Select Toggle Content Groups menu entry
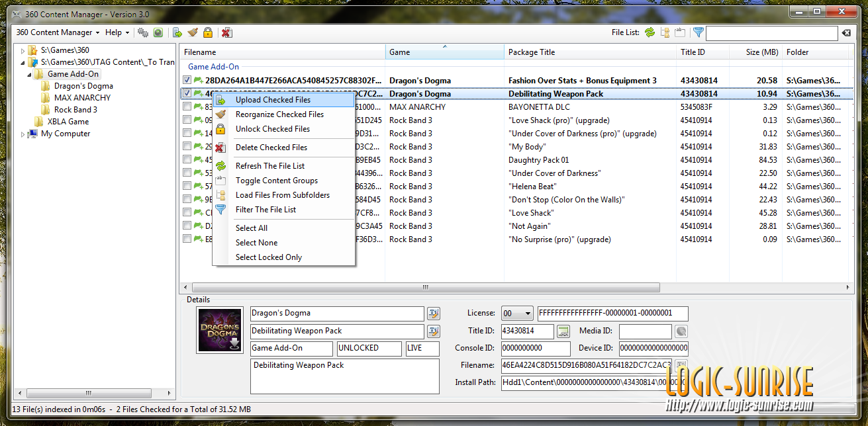 click(276, 181)
